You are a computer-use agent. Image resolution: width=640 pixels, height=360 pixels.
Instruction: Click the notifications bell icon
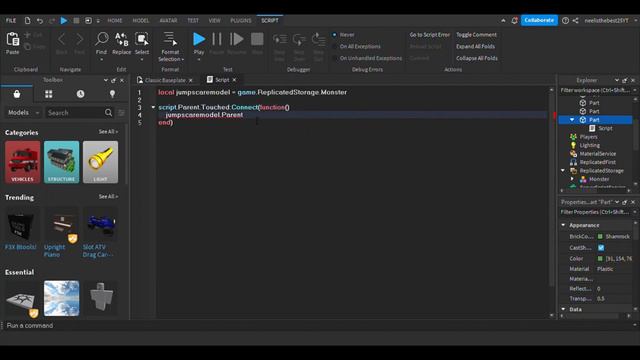click(514, 20)
